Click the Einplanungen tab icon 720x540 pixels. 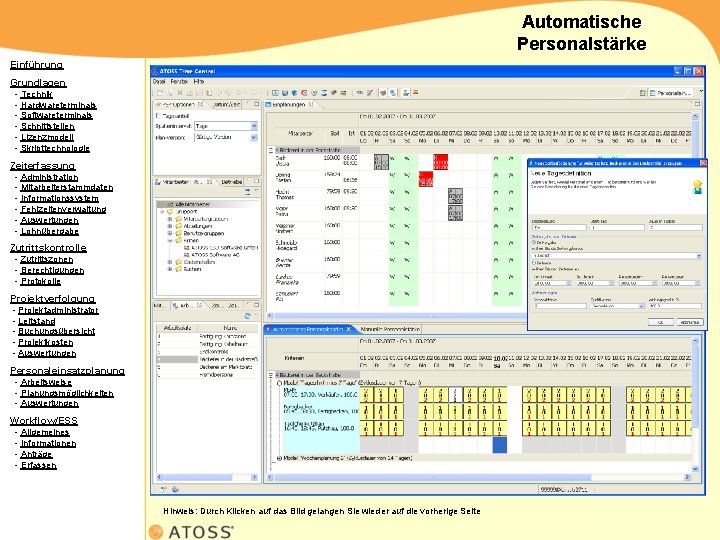point(269,105)
